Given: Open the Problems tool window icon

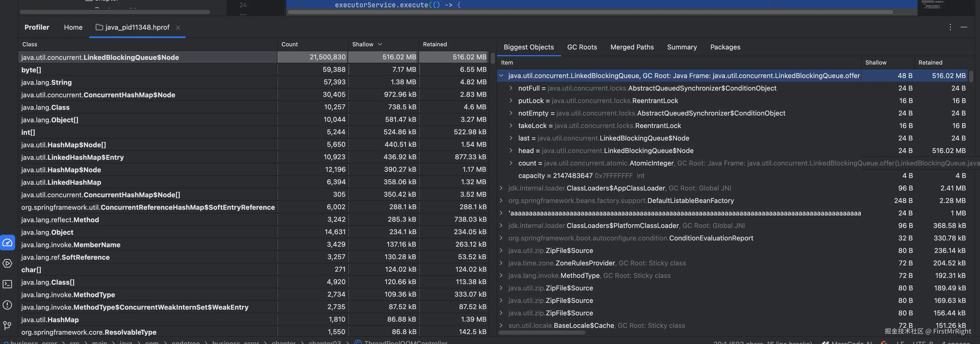Looking at the screenshot, I should pyautogui.click(x=8, y=305).
